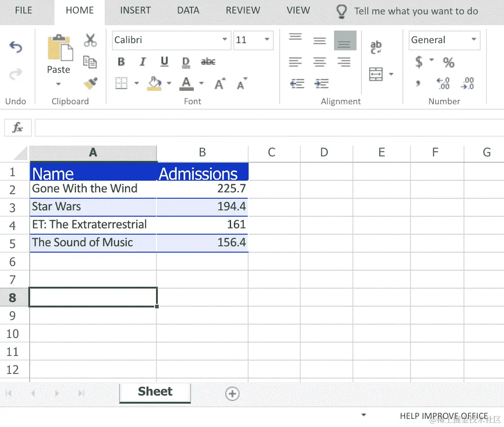
Task: Set Middle Align vertical alignment
Action: coord(320,40)
